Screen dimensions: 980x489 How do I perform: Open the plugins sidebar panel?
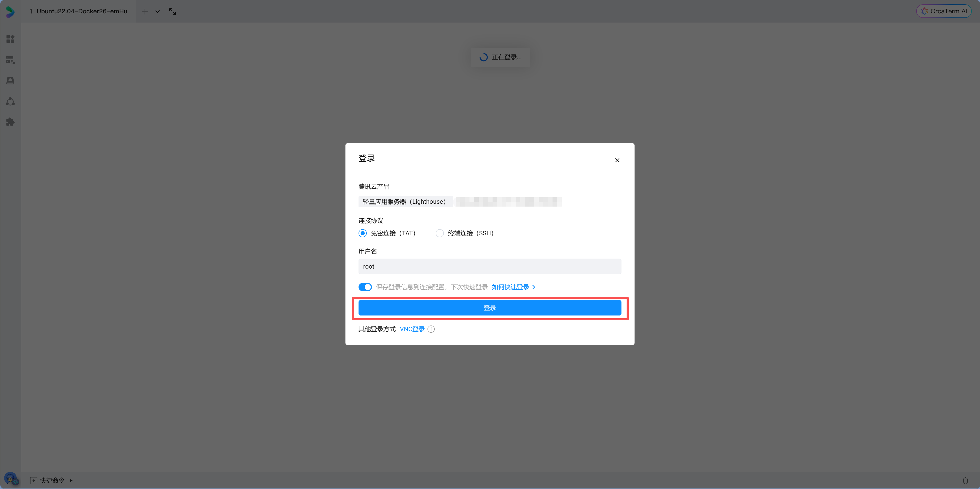10,122
